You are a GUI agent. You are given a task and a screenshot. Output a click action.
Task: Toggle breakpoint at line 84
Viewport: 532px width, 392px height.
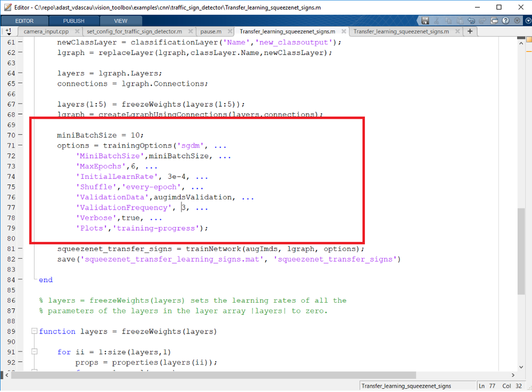pos(20,280)
